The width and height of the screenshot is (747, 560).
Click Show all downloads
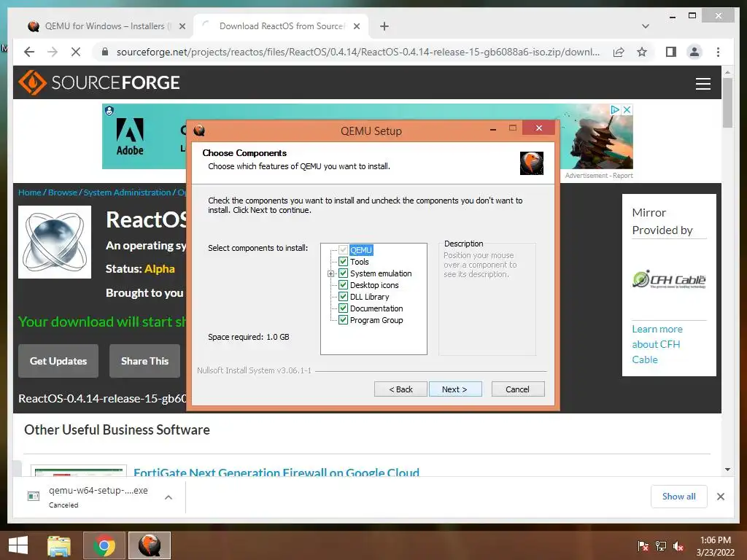point(678,497)
